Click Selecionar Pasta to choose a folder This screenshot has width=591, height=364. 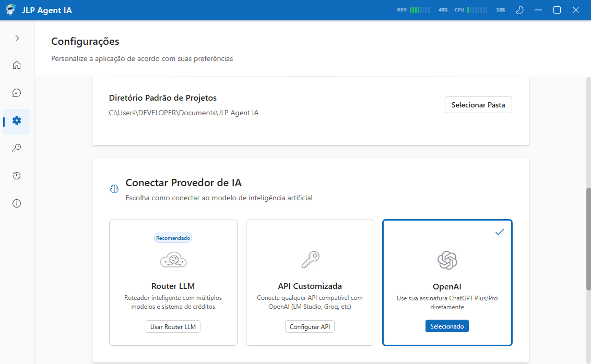(x=478, y=104)
